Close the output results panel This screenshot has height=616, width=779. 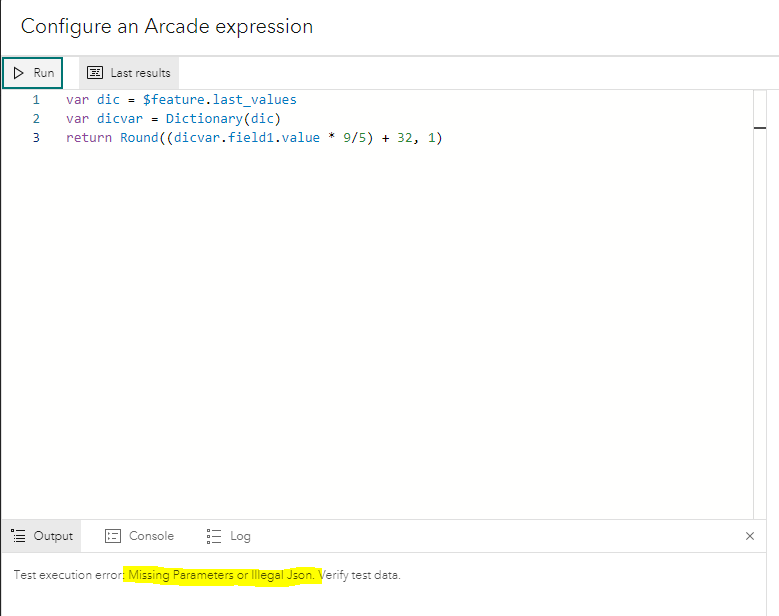pos(750,536)
